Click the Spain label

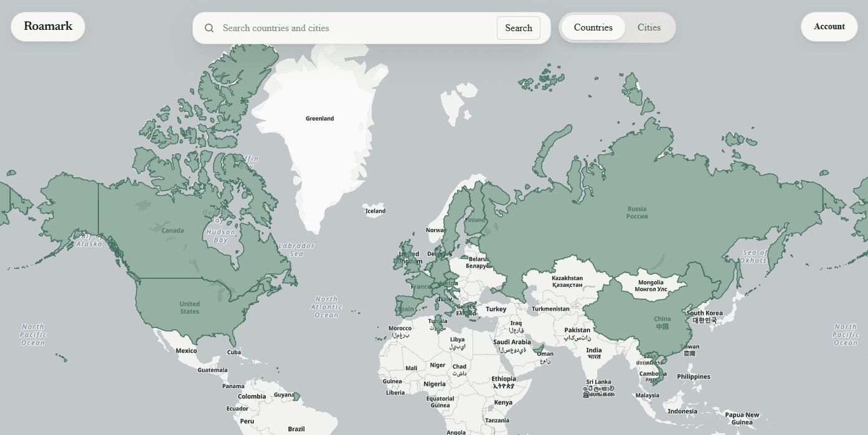click(406, 309)
